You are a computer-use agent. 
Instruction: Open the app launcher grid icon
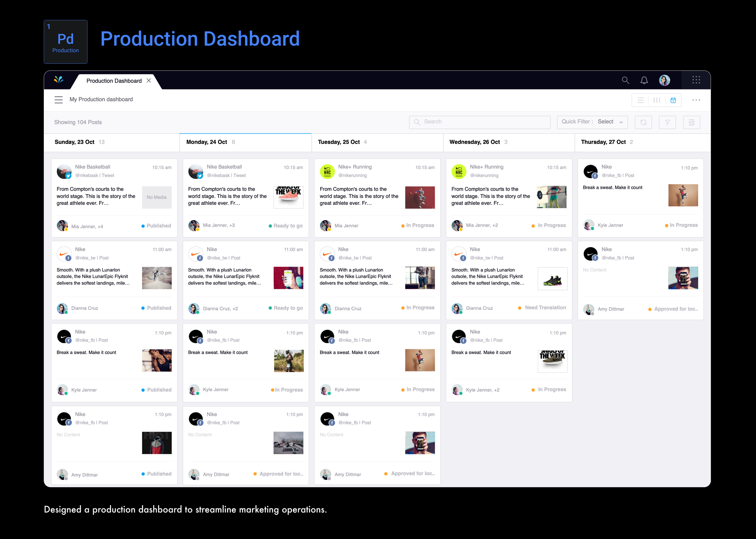(696, 80)
